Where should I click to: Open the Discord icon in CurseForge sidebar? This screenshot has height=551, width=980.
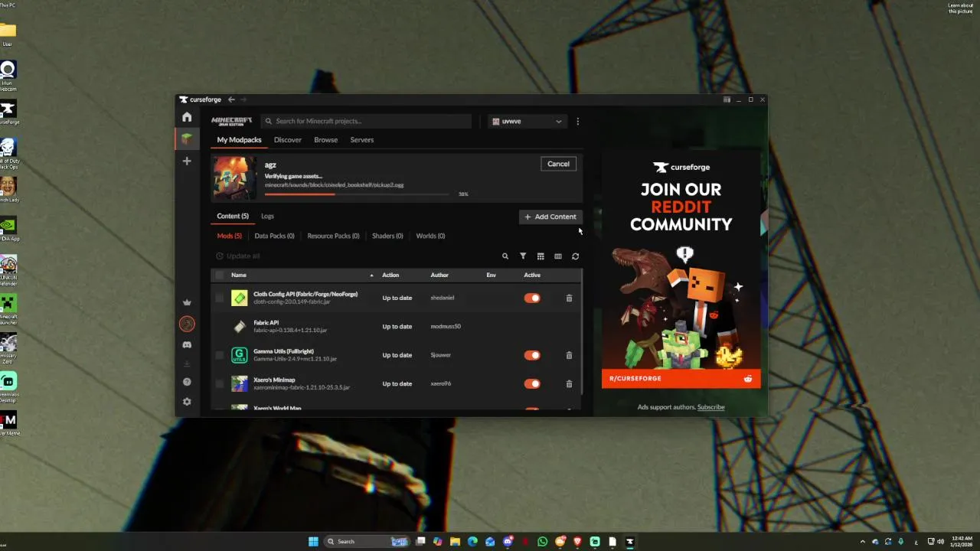[x=187, y=345]
